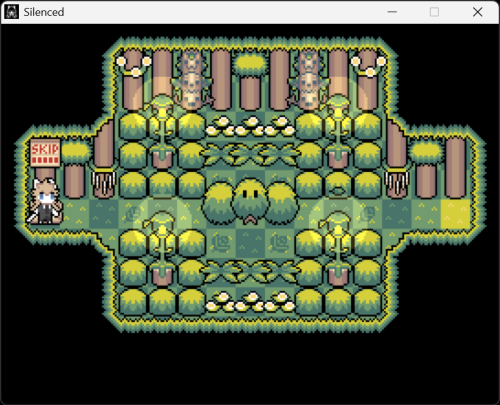The width and height of the screenshot is (500, 405).
Task: Click the frowning bush creature in the center
Action: pos(250,201)
